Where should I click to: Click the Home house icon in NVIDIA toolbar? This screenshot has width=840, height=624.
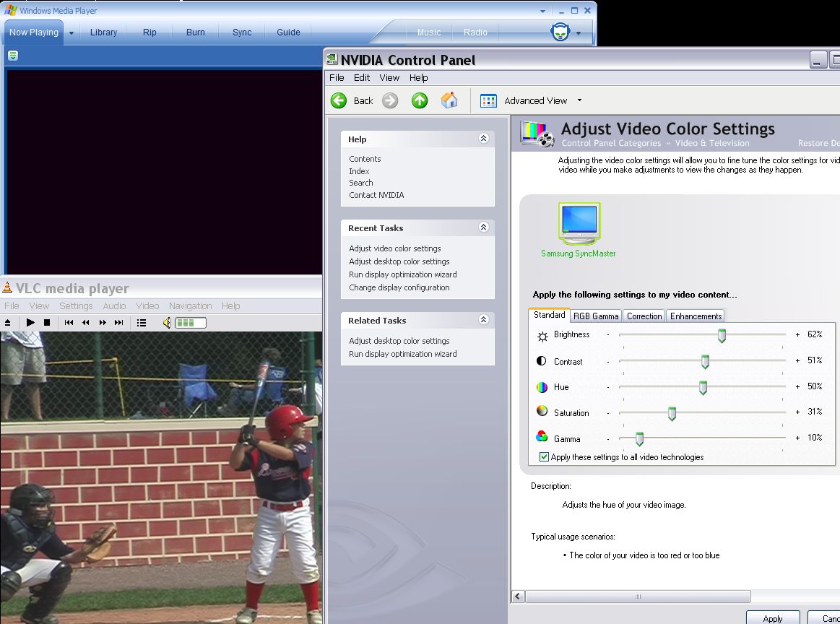[x=449, y=100]
